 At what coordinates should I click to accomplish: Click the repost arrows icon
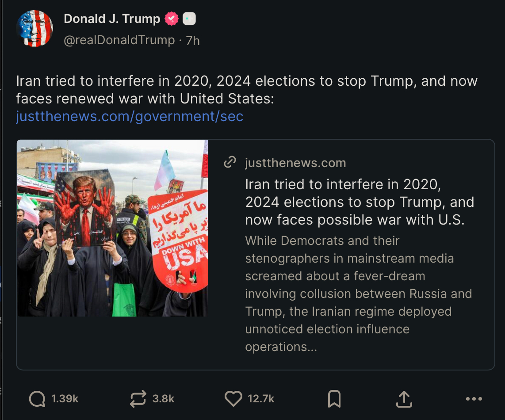click(138, 399)
